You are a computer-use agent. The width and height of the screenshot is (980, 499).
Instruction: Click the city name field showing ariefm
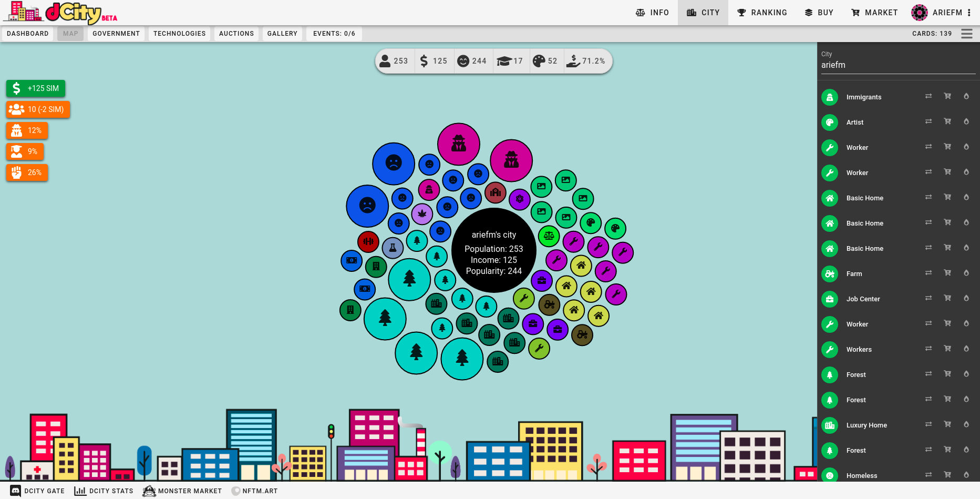point(899,65)
